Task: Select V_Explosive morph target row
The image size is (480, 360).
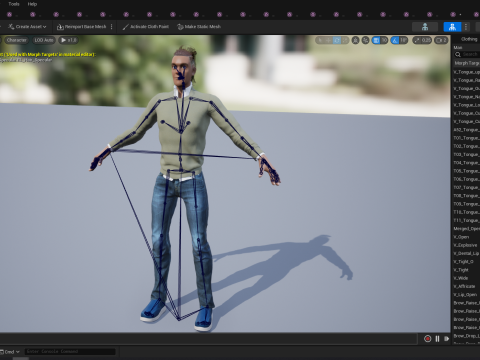Action: [x=466, y=245]
